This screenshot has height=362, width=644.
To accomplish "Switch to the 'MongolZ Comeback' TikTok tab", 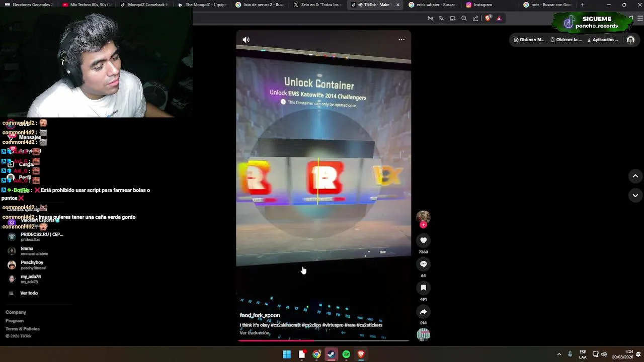I will pos(144,5).
